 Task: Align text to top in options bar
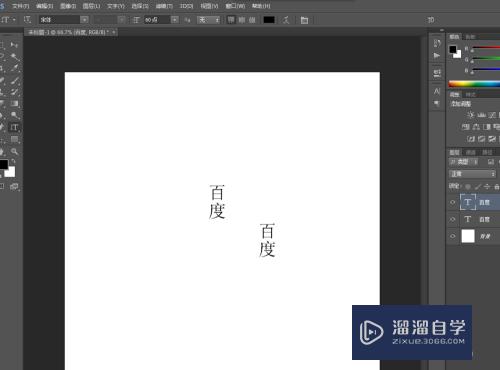point(231,20)
